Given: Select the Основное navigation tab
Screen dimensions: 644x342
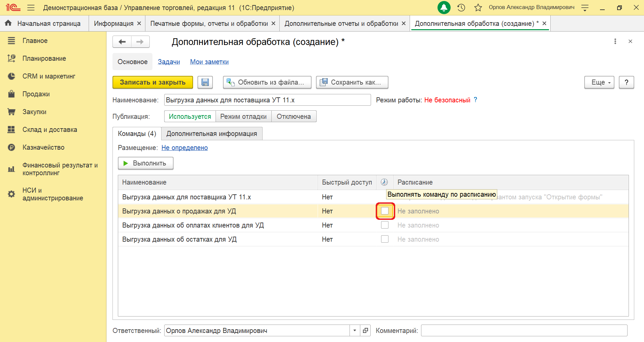Looking at the screenshot, I should click(x=133, y=62).
